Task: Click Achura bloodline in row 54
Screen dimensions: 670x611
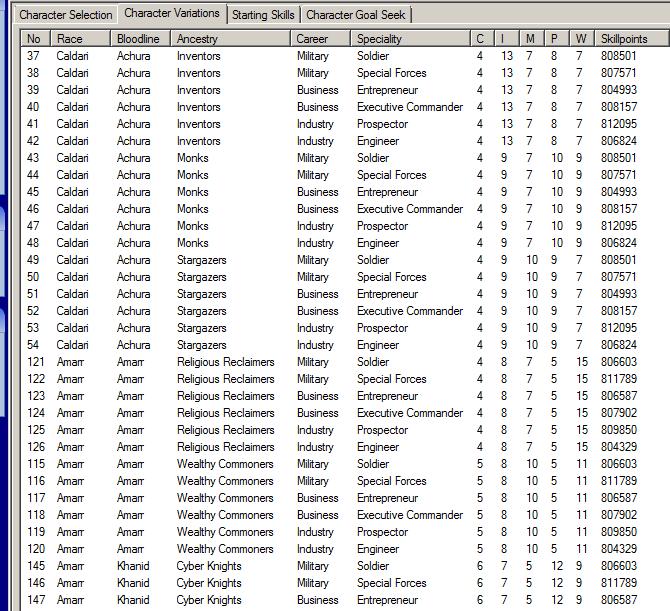Action: 133,345
